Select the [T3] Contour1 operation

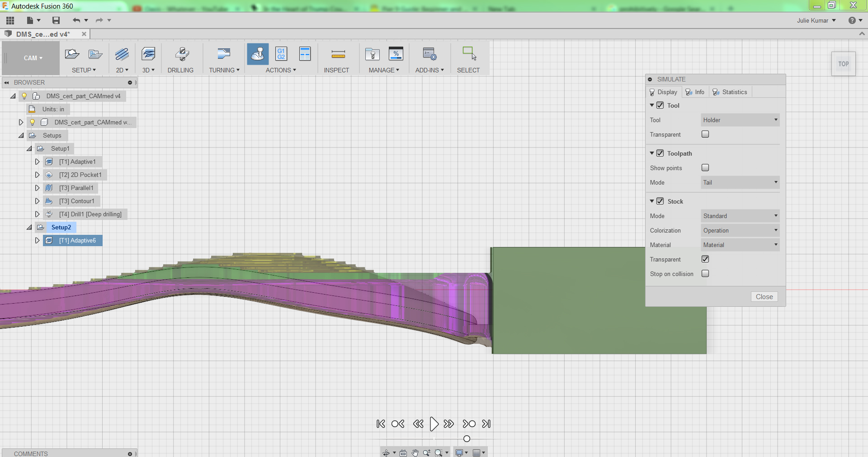click(x=77, y=201)
